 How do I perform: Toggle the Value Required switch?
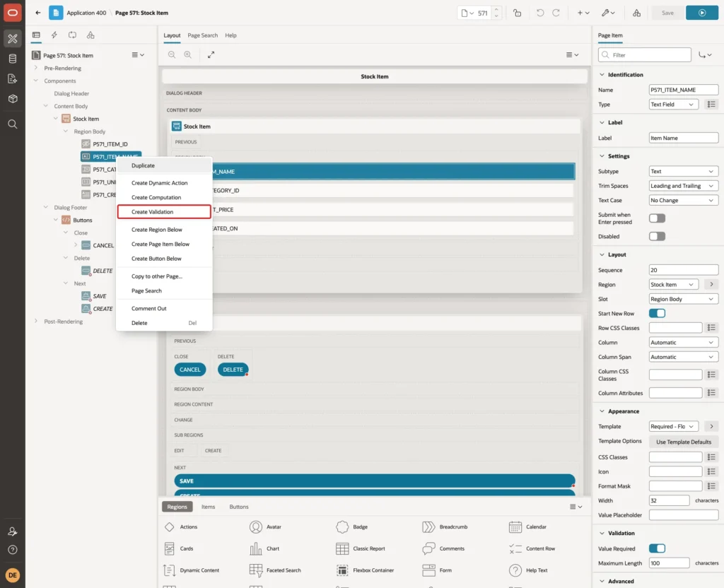(657, 548)
